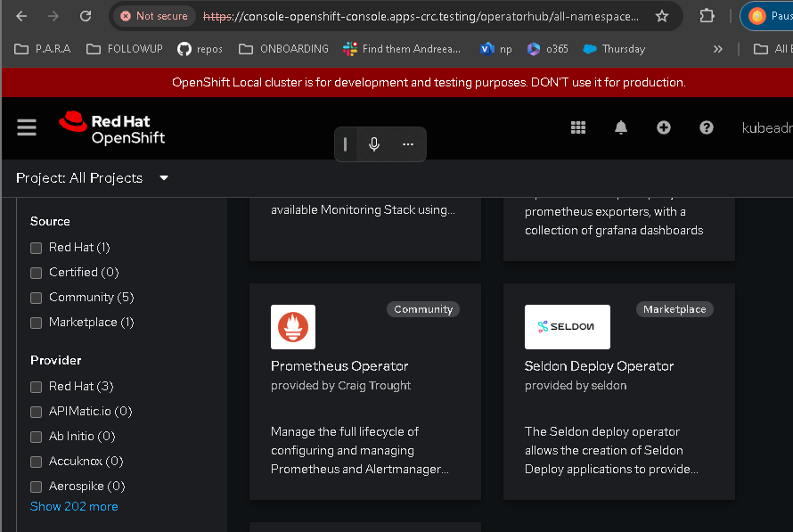Open the help question mark menu
This screenshot has width=793, height=532.
pyautogui.click(x=707, y=127)
